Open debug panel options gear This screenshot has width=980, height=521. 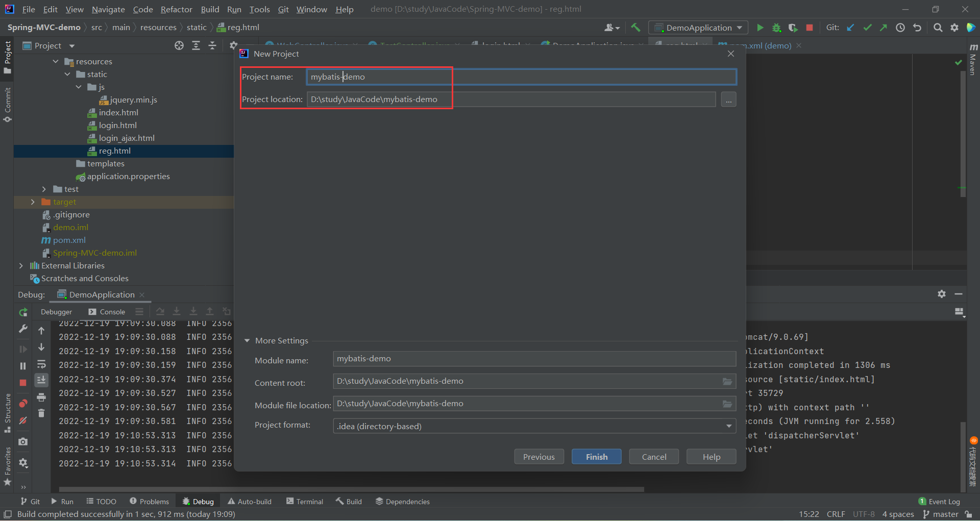942,294
